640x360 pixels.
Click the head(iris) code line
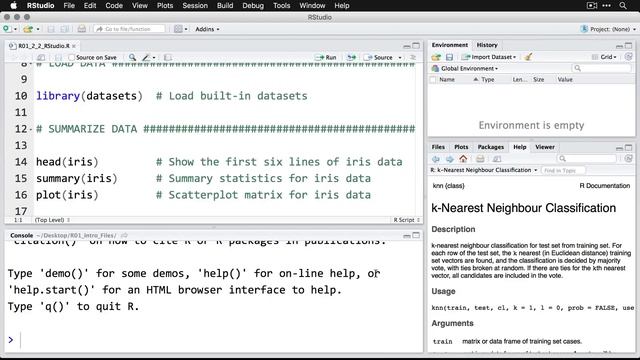(x=67, y=162)
